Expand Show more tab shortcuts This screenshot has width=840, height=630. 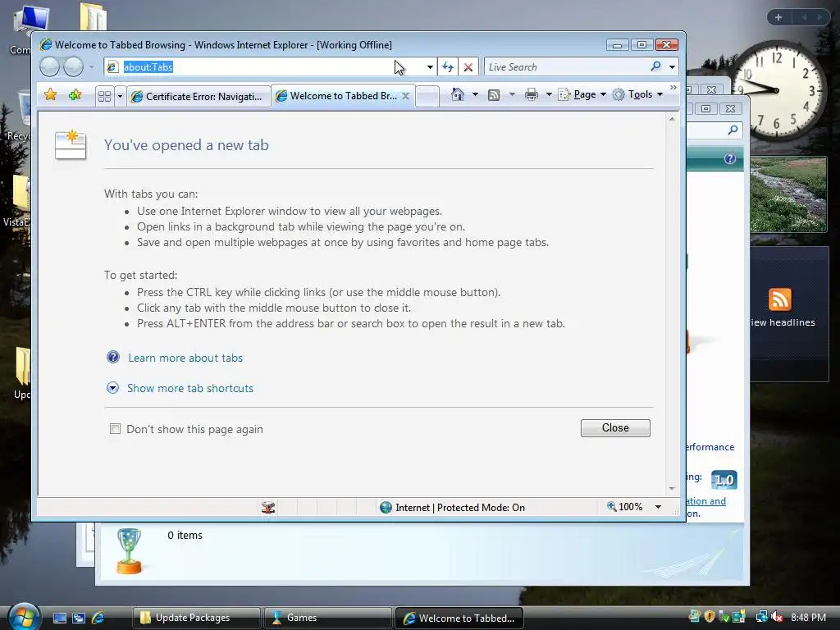coord(112,388)
